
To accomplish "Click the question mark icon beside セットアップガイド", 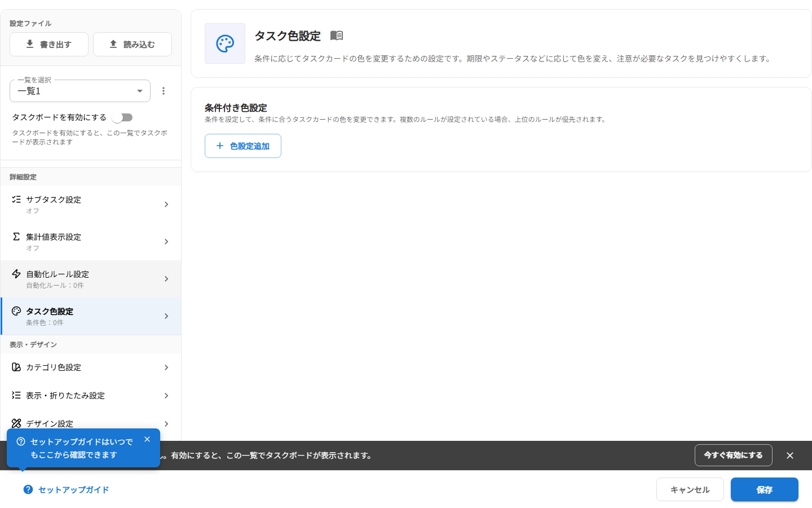I will [x=28, y=489].
